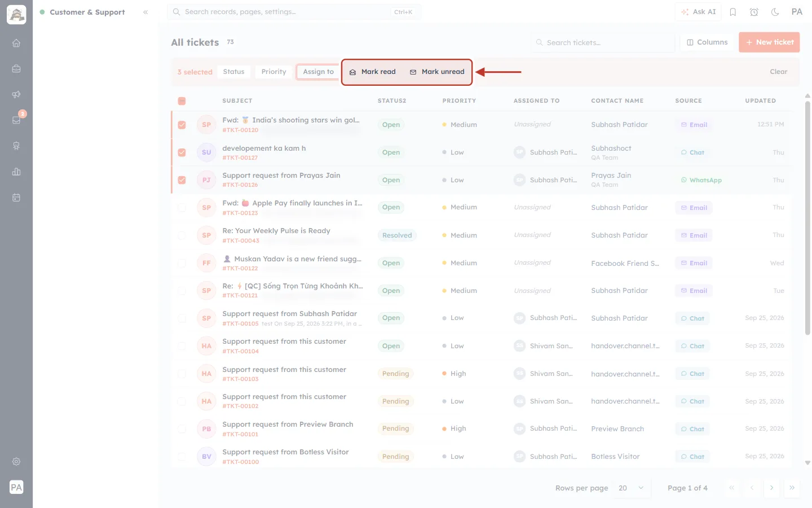This screenshot has height=508, width=812.
Task: Click Clear to deselect tickets
Action: click(x=778, y=72)
